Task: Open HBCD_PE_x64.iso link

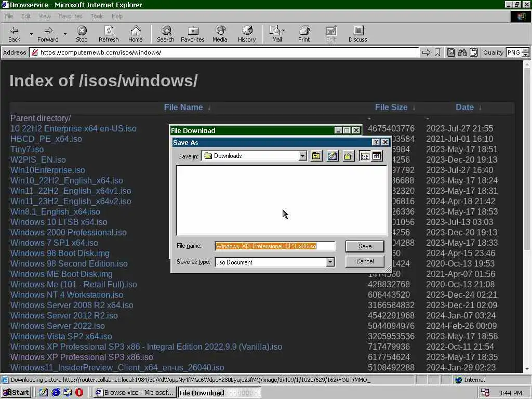Action: (46, 139)
